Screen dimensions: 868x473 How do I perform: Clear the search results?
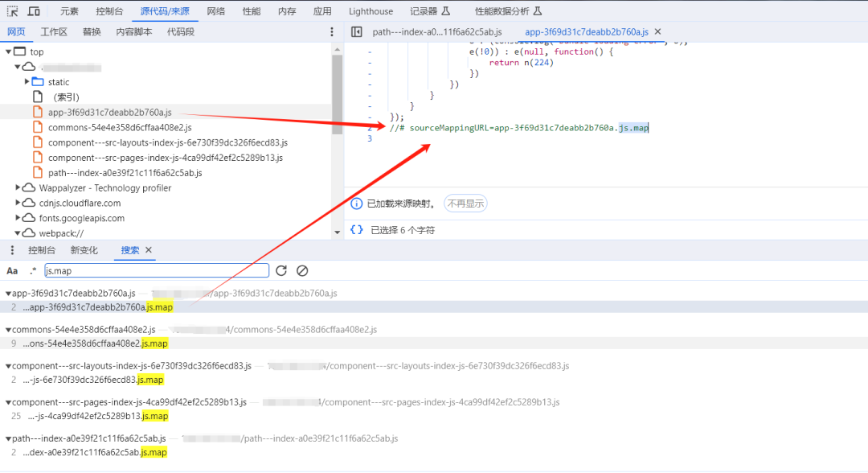click(301, 270)
